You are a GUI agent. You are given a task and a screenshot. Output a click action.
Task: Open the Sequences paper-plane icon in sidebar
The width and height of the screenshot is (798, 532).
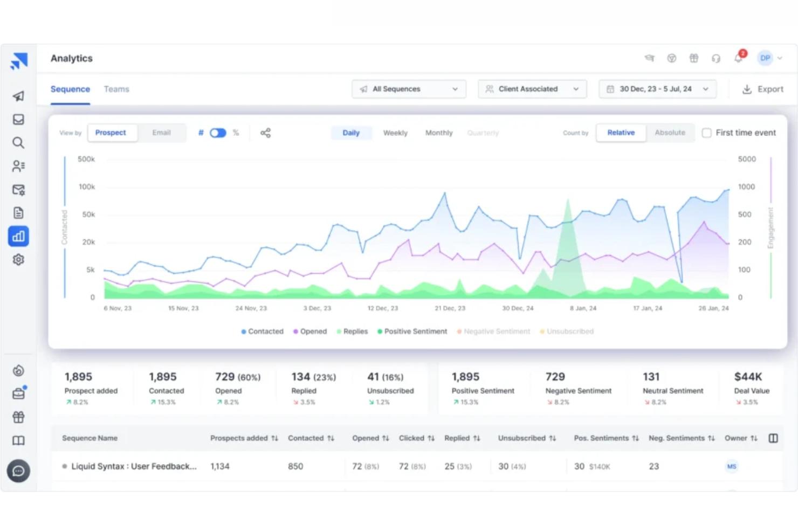click(x=18, y=96)
